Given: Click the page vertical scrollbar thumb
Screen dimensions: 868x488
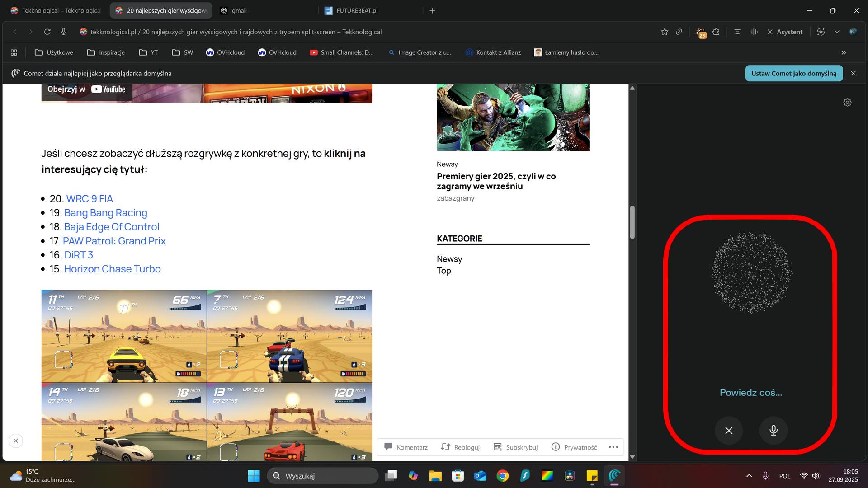Looking at the screenshot, I should pos(632,222).
